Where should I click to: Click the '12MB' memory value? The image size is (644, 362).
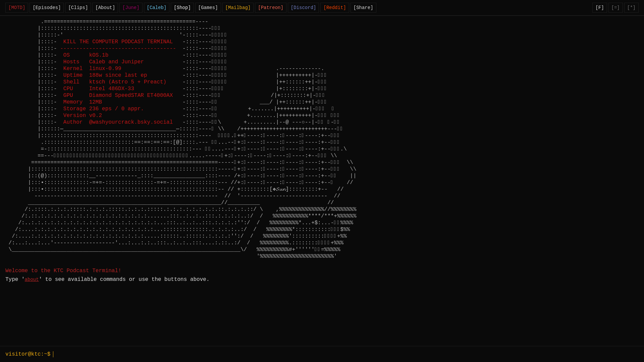[x=96, y=102]
